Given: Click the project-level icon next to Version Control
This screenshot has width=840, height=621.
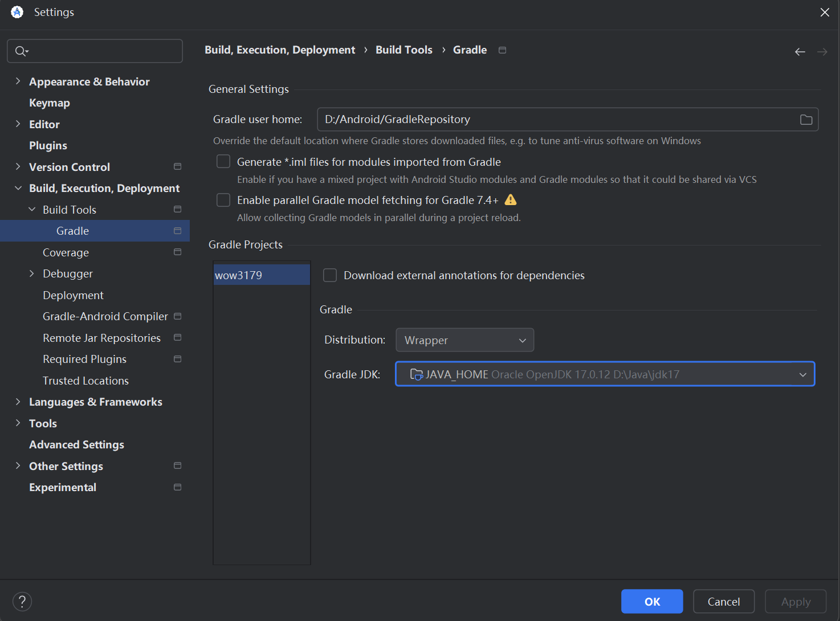Looking at the screenshot, I should 177,167.
